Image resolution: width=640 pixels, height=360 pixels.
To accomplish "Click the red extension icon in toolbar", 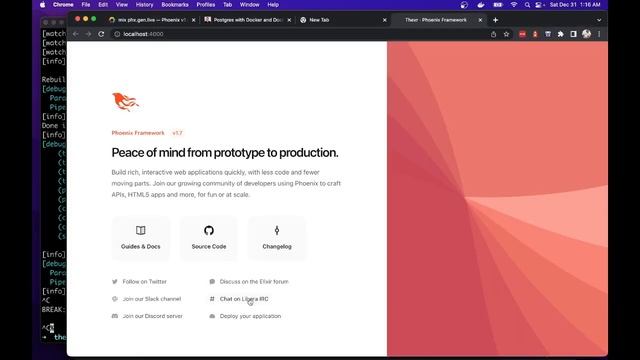I will pyautogui.click(x=522, y=34).
